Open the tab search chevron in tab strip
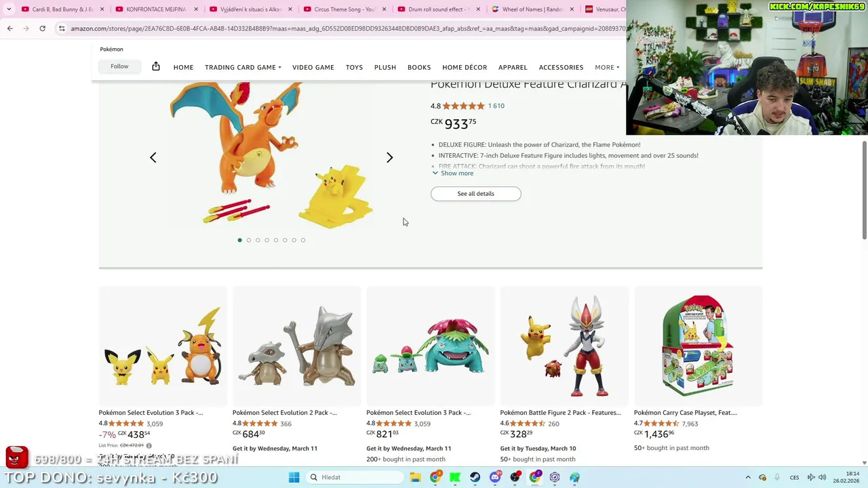868x488 pixels. (8, 9)
